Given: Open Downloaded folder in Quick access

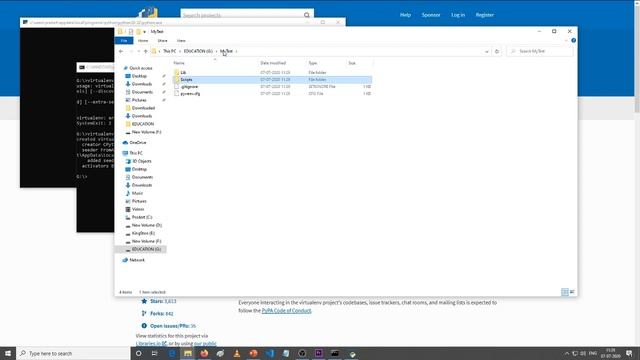Looking at the screenshot, I should (x=143, y=108).
